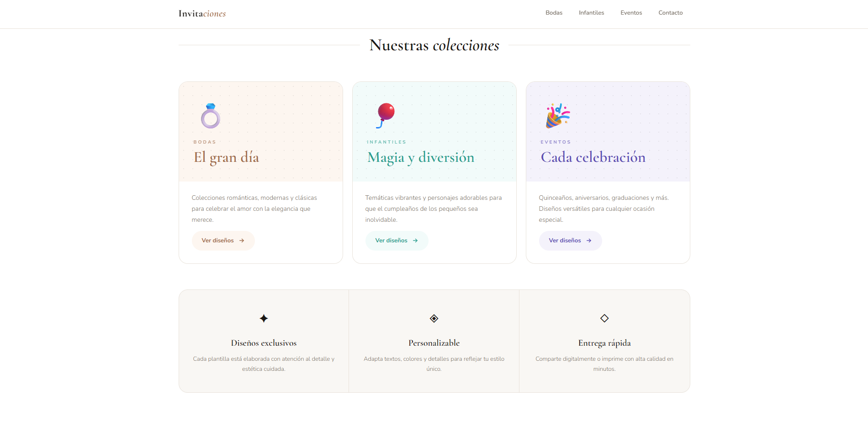The image size is (868, 428).
Task: Click the "Magia y diversión" card title
Action: tap(421, 157)
